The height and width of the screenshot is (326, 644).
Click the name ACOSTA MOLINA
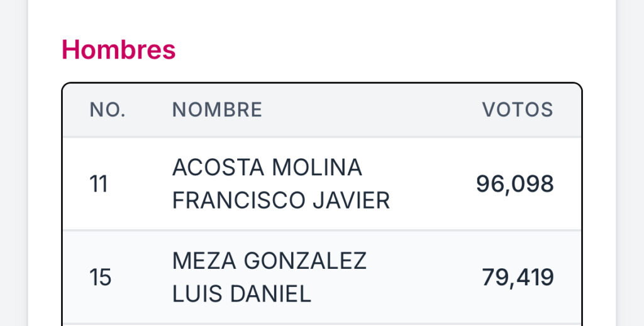click(267, 167)
